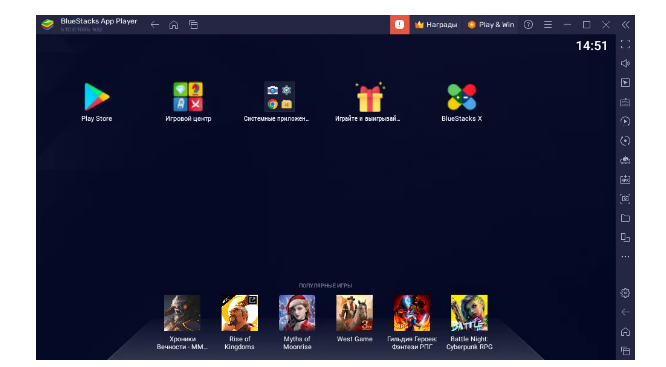Open the Battle Night Cyberpunk RPG thumbnail
Screen dimensions: 666x367
pos(469,313)
